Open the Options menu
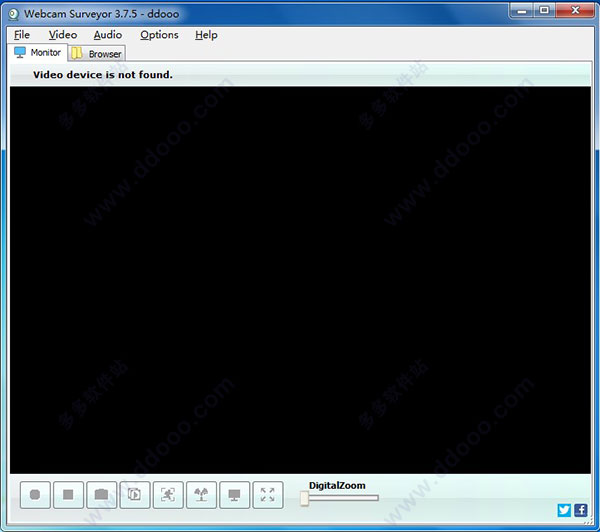The height and width of the screenshot is (532, 600). (159, 35)
